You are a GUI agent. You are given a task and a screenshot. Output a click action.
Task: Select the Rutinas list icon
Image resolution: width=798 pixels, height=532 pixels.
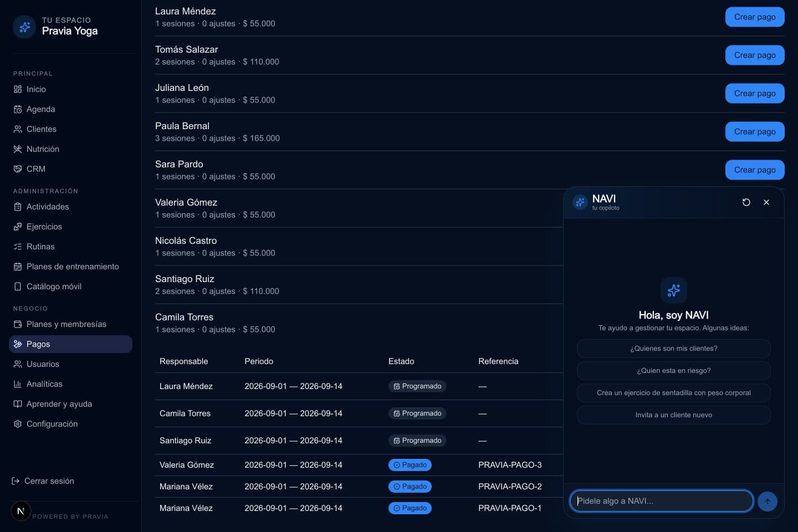tap(18, 247)
